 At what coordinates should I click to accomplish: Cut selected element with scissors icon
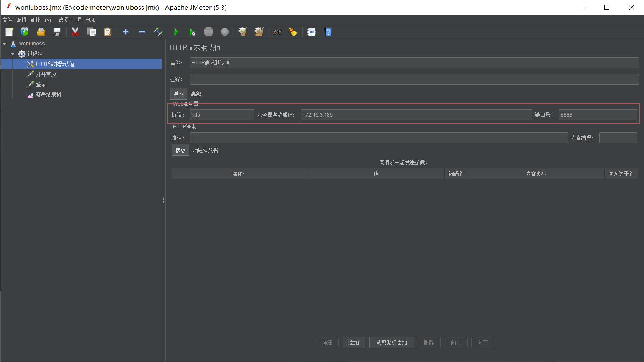pos(75,32)
